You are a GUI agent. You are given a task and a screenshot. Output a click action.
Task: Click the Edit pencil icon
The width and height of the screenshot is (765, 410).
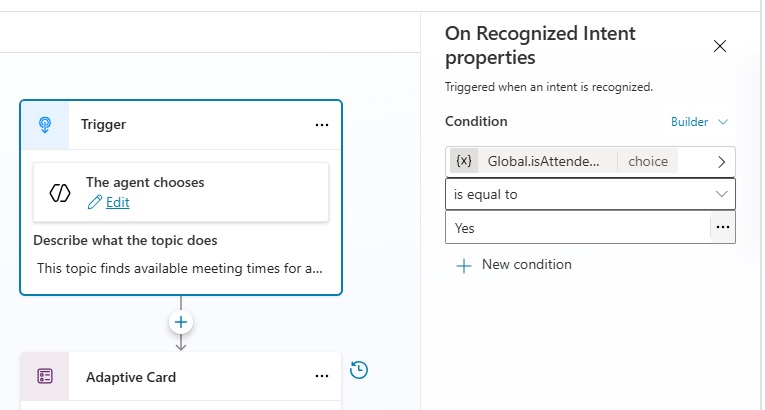point(95,202)
